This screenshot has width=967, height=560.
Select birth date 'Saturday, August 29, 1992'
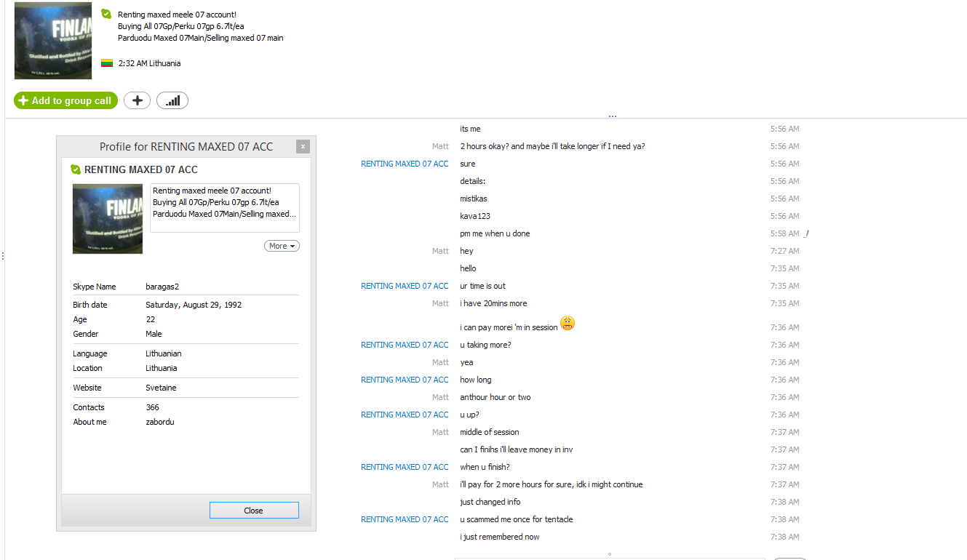(x=194, y=305)
